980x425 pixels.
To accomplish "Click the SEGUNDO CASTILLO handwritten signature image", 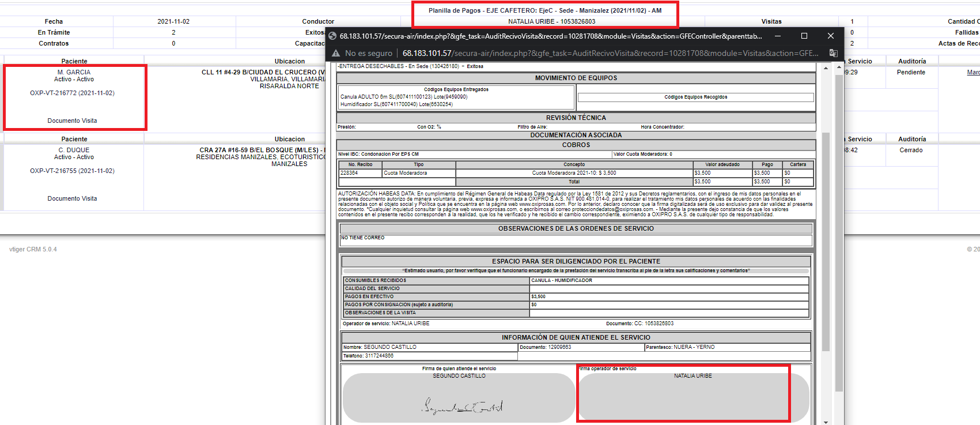I will 462,406.
